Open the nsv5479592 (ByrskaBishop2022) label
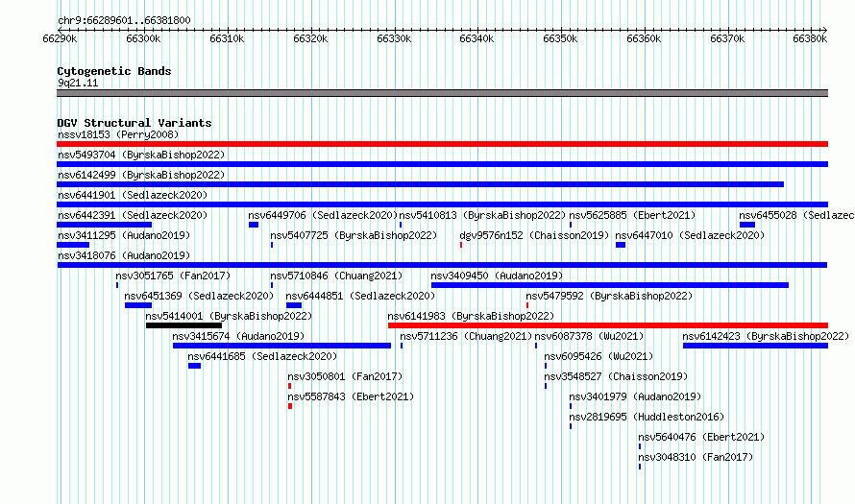 coord(609,296)
